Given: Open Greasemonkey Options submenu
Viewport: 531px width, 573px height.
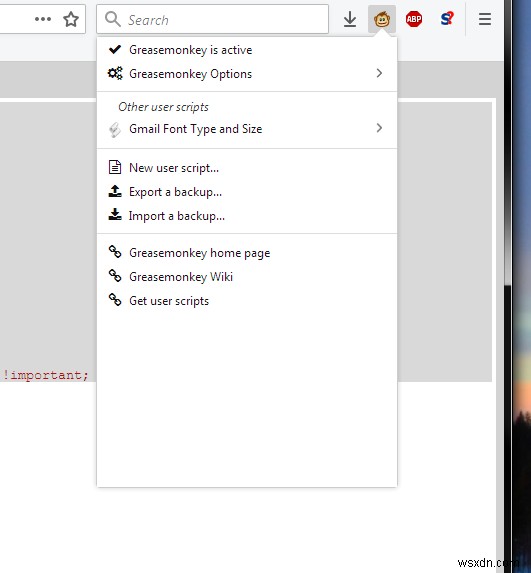Looking at the screenshot, I should pyautogui.click(x=247, y=74).
